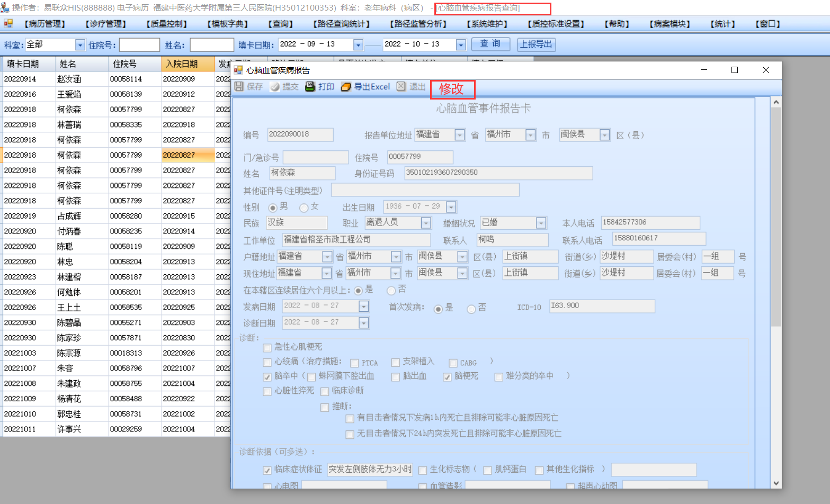This screenshot has width=830, height=504.
Task: Check the CABG checkbox
Action: pyautogui.click(x=453, y=363)
